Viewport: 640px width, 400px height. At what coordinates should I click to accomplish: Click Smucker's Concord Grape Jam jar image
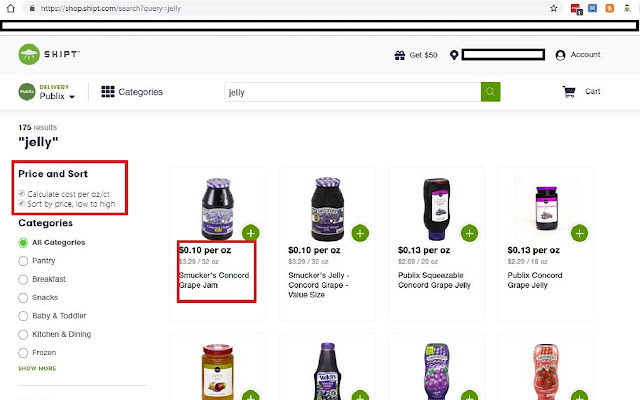pos(218,209)
